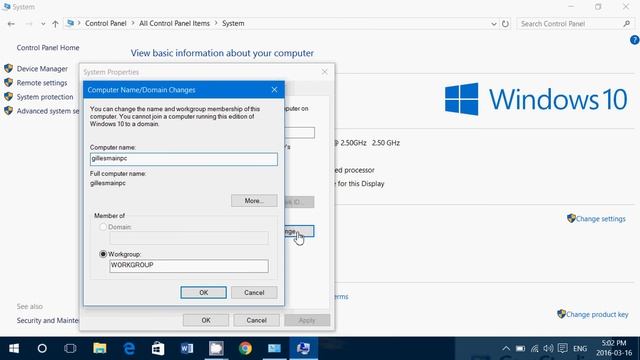The width and height of the screenshot is (640, 360).
Task: Expand the address bar history dropdown
Action: tap(493, 24)
